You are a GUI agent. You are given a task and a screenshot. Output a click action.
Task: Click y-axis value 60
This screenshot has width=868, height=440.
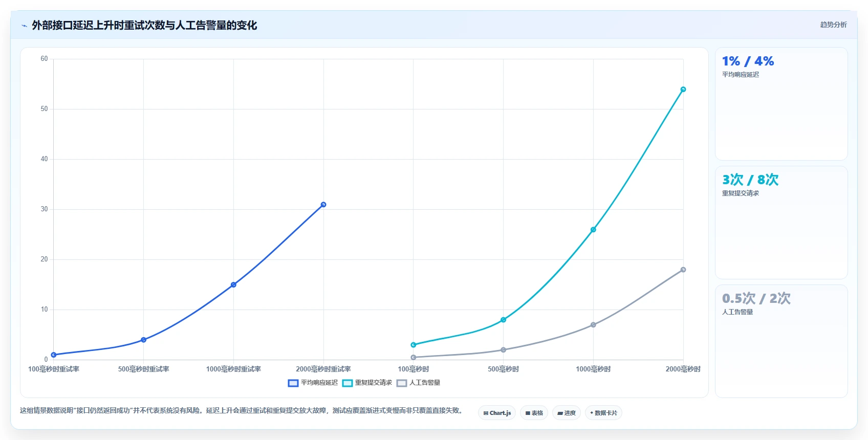tap(44, 59)
